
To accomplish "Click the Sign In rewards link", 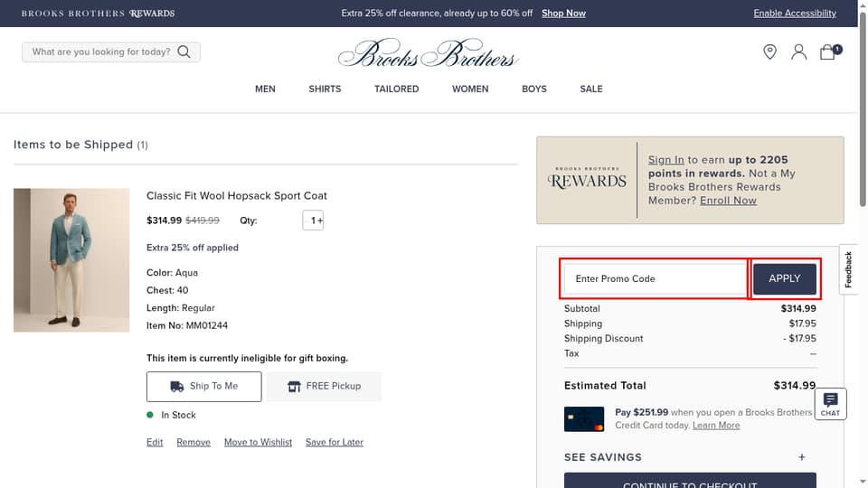I will [x=666, y=160].
